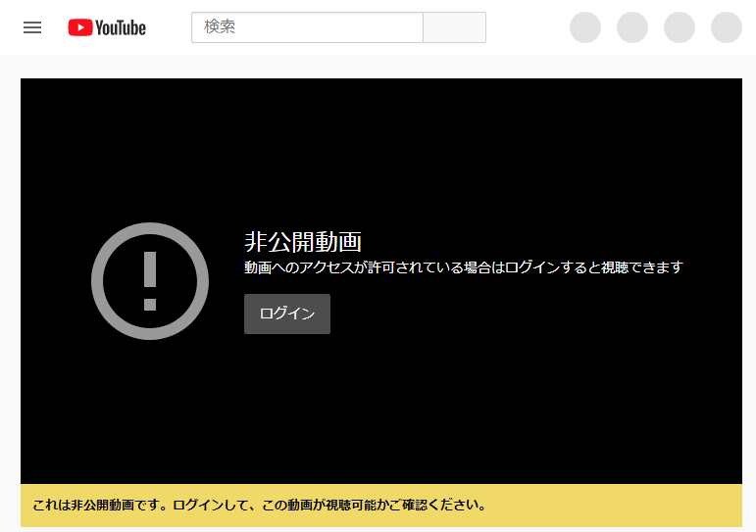
Task: Click the login-access explanation message text
Action: [464, 267]
